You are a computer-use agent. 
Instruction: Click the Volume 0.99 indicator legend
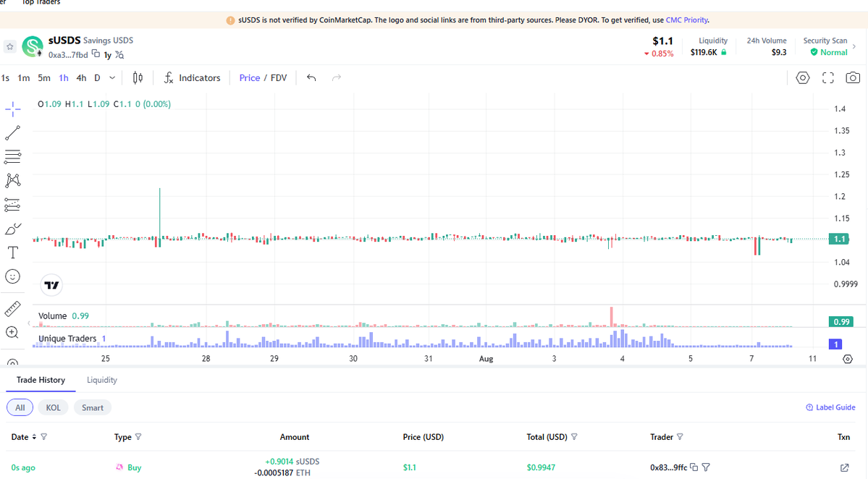pos(63,315)
